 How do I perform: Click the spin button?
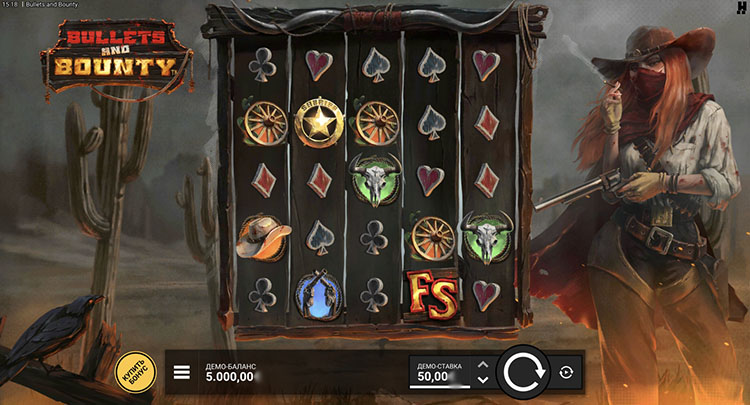(x=525, y=372)
